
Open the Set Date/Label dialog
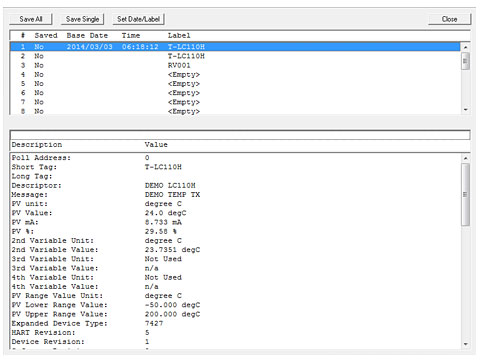(x=138, y=19)
